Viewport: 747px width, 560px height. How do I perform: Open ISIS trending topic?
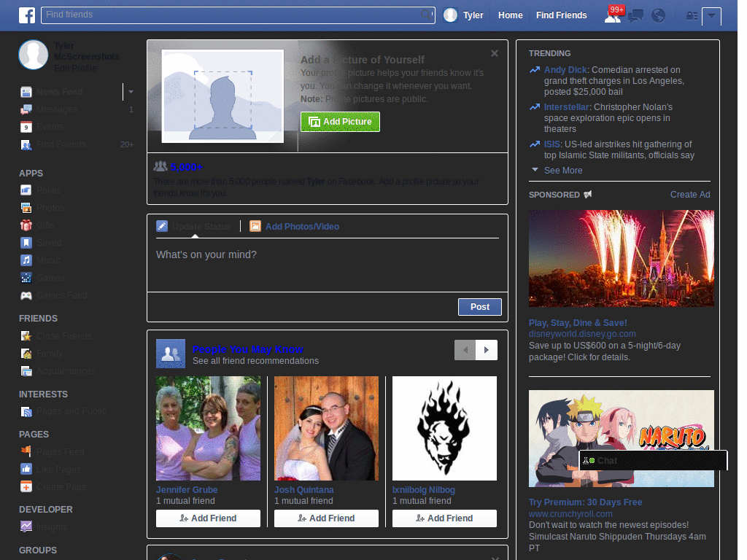pos(553,144)
